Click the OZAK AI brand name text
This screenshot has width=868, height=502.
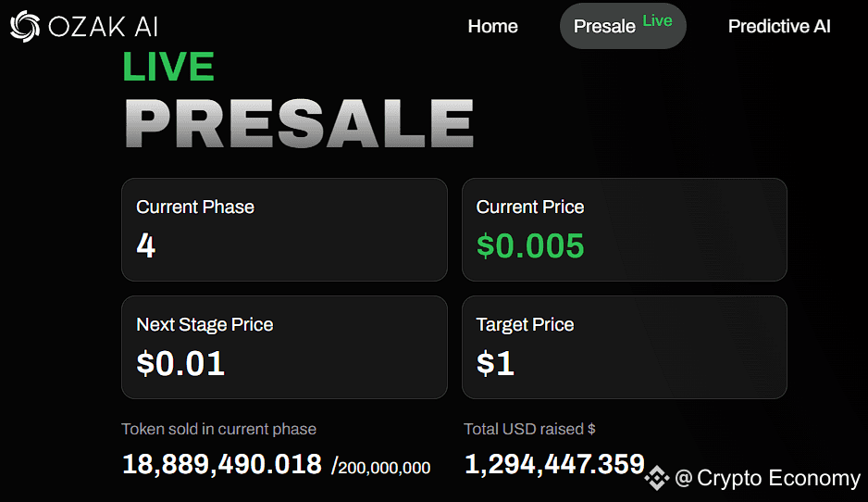point(104,27)
